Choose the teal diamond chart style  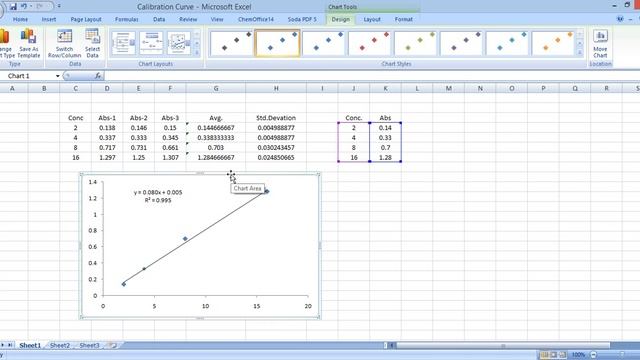point(507,43)
